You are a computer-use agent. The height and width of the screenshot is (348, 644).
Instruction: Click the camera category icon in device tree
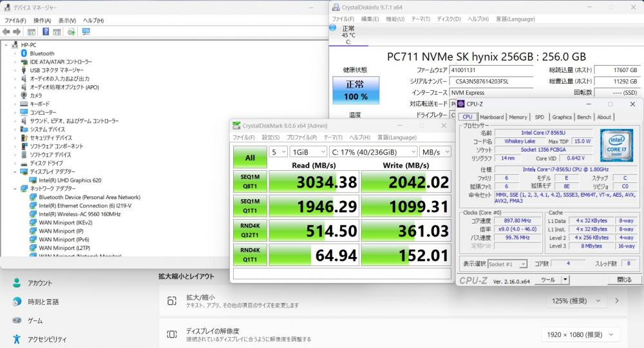pyautogui.click(x=24, y=95)
